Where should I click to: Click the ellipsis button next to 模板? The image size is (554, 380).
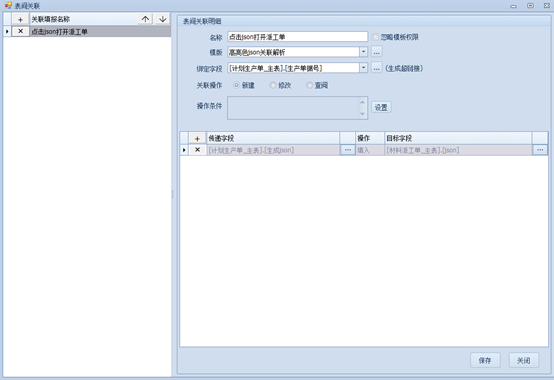click(377, 52)
